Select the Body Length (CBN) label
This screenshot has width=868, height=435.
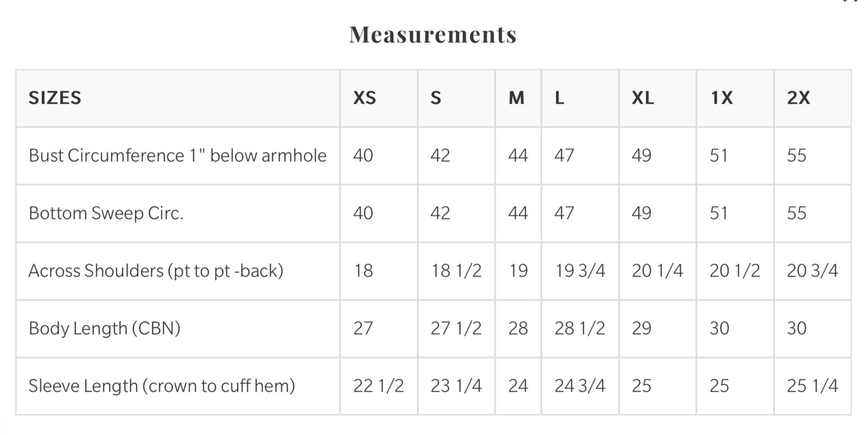pyautogui.click(x=105, y=328)
